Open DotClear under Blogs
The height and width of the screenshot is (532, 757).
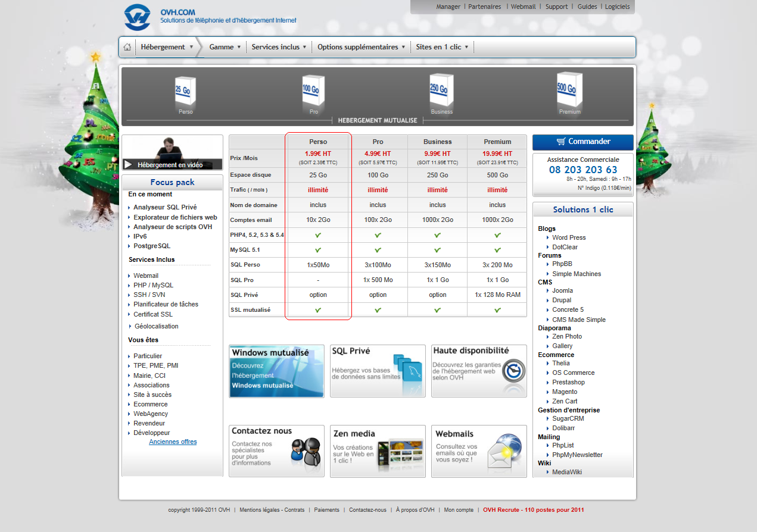click(565, 248)
